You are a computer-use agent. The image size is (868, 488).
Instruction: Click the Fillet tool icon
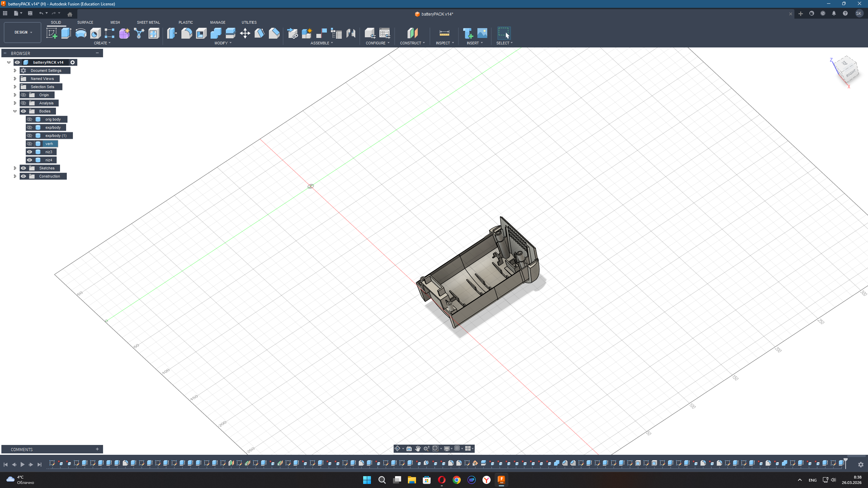[x=186, y=33]
